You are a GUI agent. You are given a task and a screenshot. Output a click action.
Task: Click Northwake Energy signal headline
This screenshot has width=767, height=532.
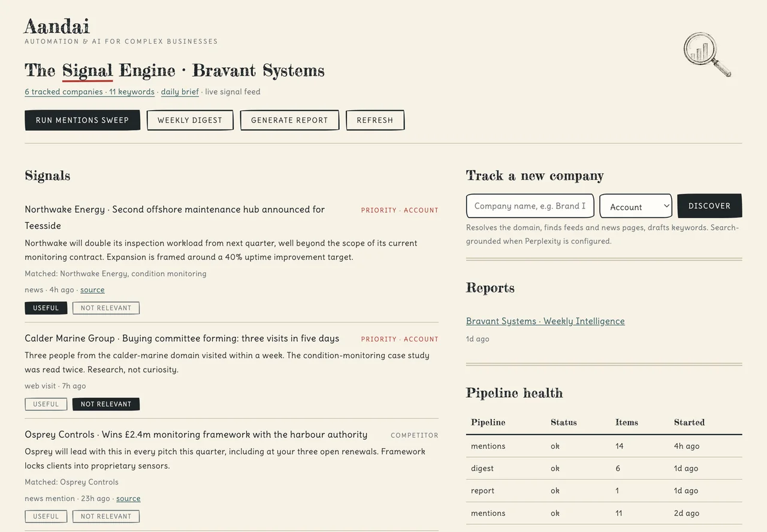tap(175, 217)
